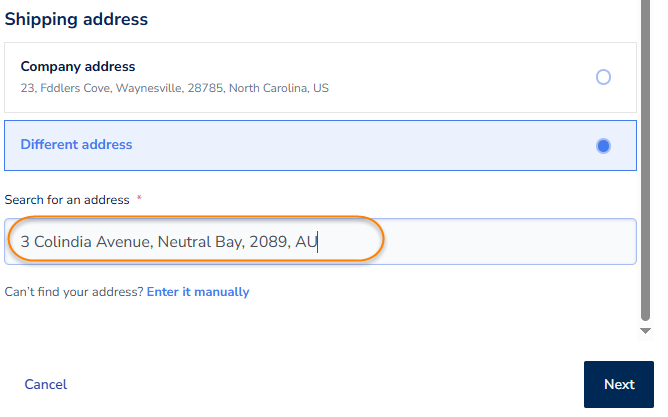Focus the Search for an address field
668x417 pixels.
click(320, 242)
